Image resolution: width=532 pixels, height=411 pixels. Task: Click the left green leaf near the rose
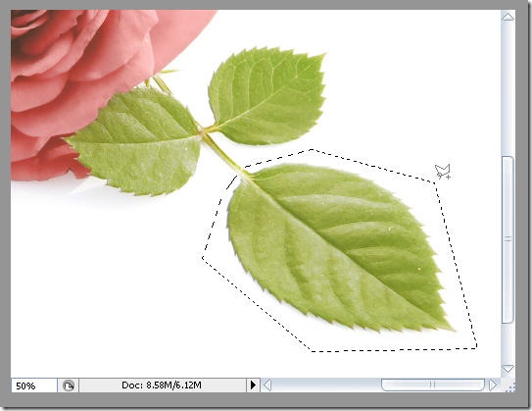pos(136,142)
